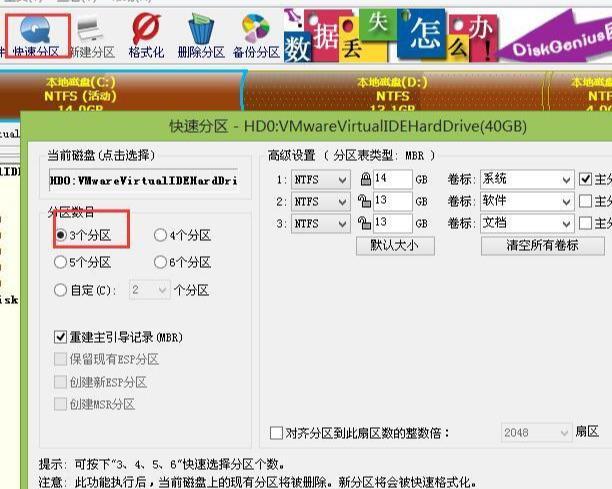The image size is (612, 489).
Task: Select the 格式化 format tool
Action: 146,37
